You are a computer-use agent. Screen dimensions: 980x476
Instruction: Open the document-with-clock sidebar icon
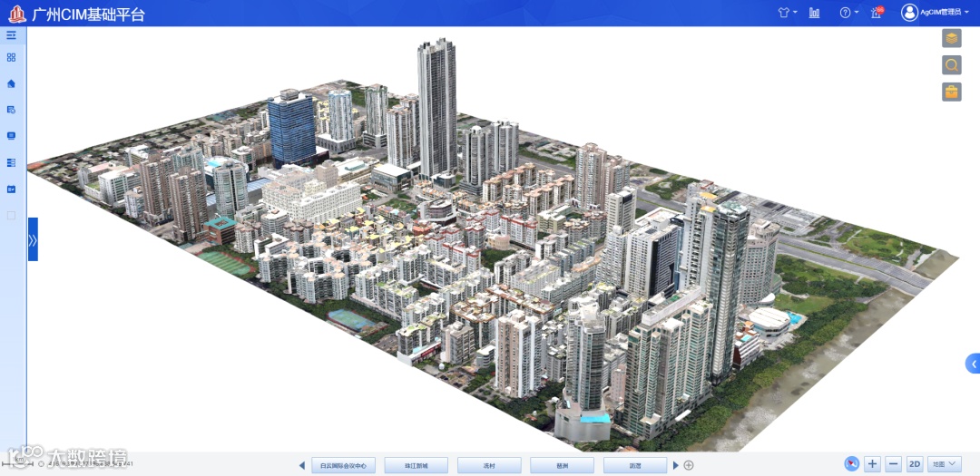[11, 110]
